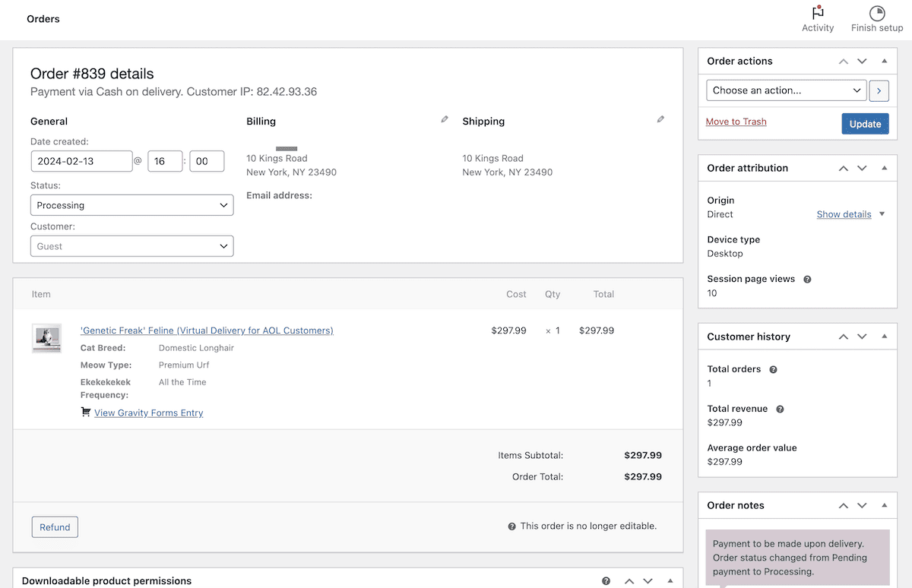Click the Domestic Longhair cat breed value

[196, 348]
